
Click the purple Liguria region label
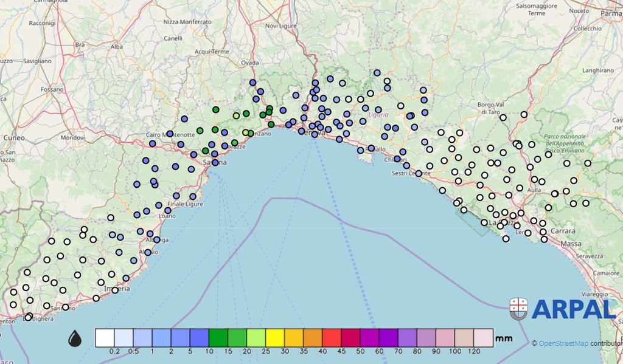378,115
